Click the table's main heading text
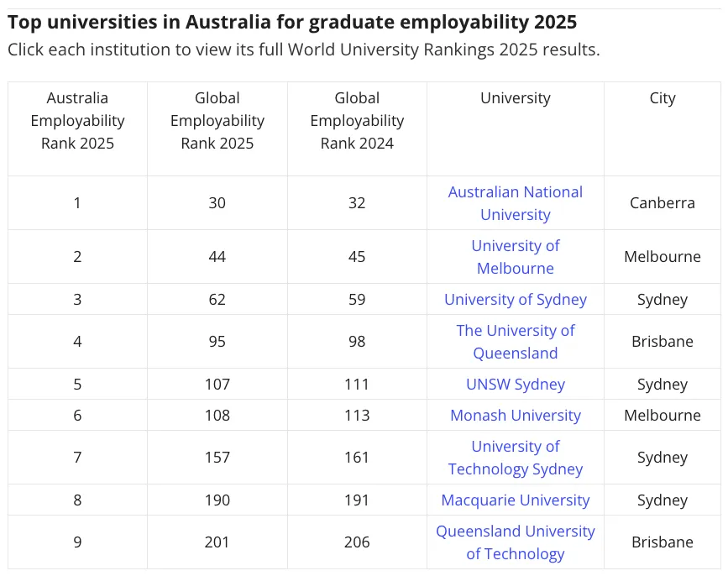Image resolution: width=728 pixels, height=576 pixels. coord(292,22)
